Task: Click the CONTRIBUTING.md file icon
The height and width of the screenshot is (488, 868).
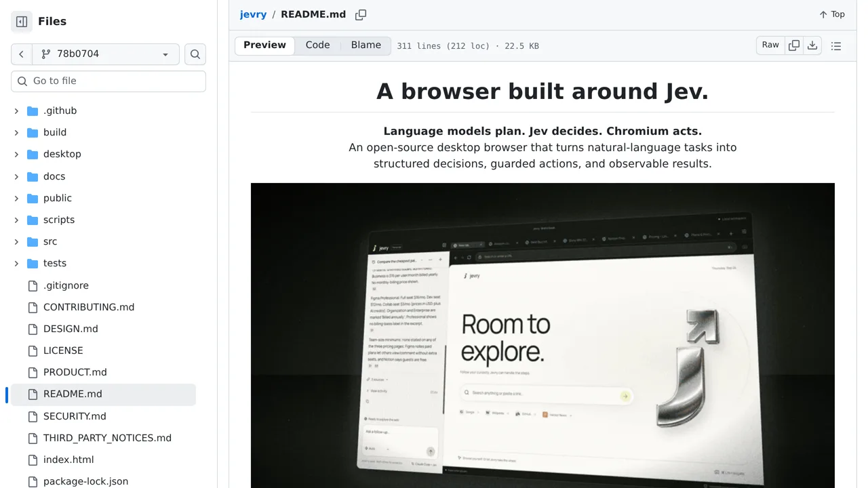Action: [33, 308]
